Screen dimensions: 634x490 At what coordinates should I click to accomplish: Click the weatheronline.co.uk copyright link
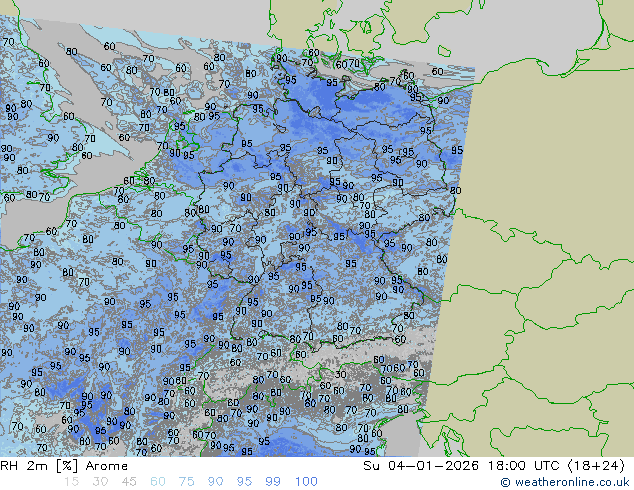[565, 482]
